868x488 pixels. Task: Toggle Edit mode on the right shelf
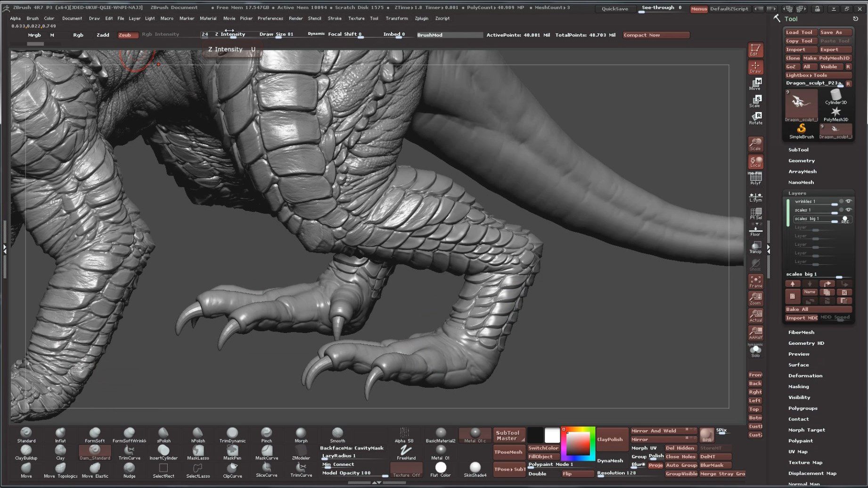[x=755, y=49]
